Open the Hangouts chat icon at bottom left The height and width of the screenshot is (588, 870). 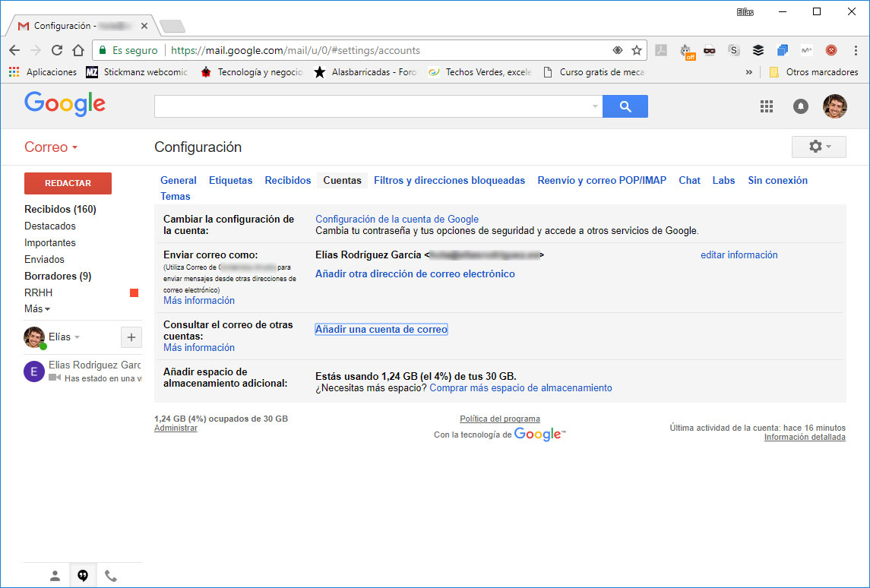tap(82, 575)
